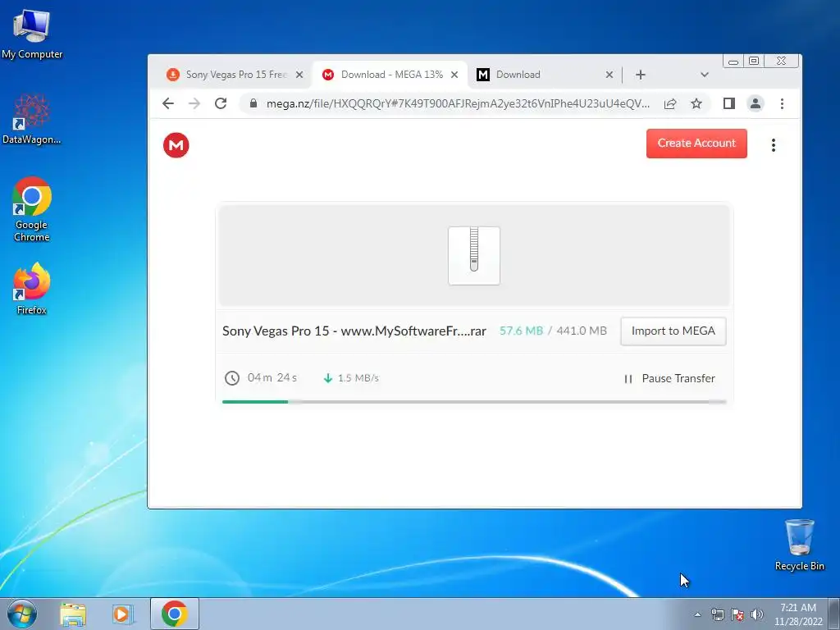Close the third Download tab

pos(609,75)
